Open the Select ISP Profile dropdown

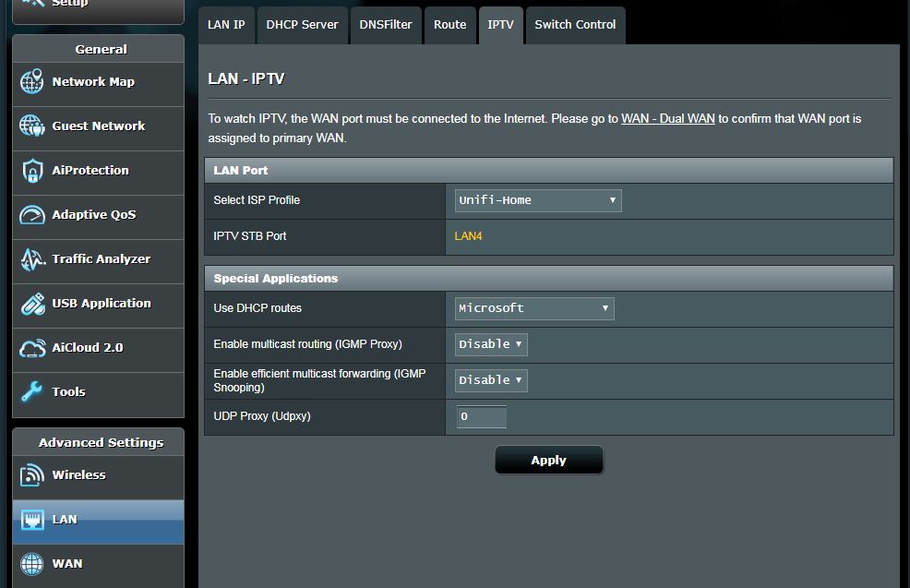(538, 200)
